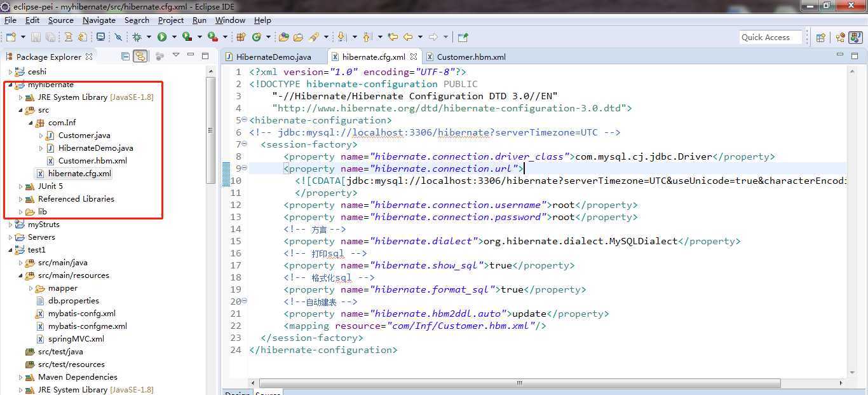The width and height of the screenshot is (868, 395).
Task: Expand the mapper folder node
Action: coord(31,288)
